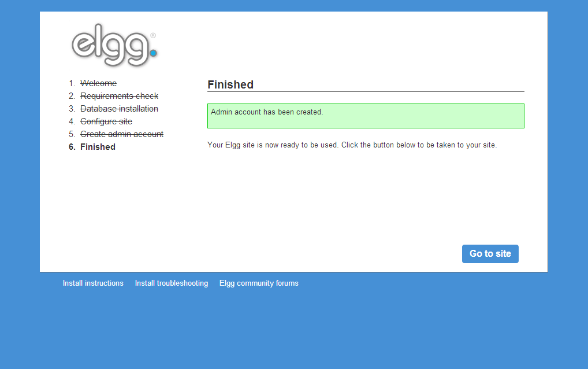This screenshot has width=588, height=369.
Task: Click the number 1 beside Welcome step
Action: pos(72,83)
